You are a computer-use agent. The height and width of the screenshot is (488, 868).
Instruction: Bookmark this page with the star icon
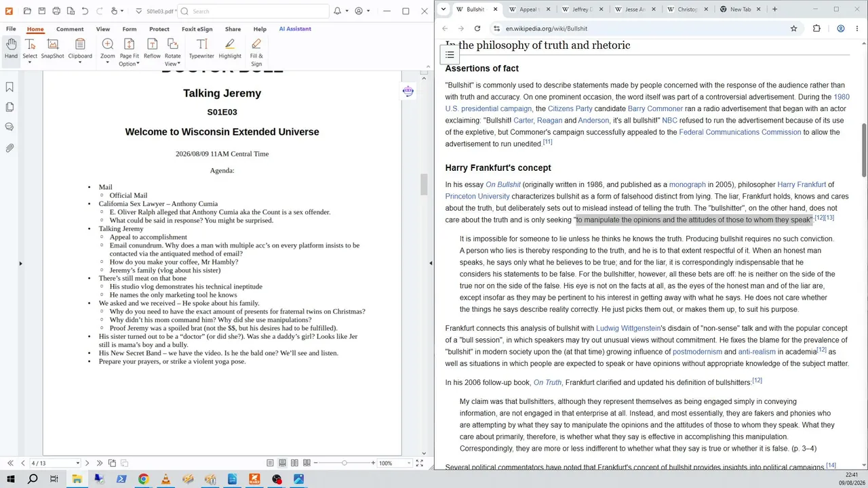793,28
